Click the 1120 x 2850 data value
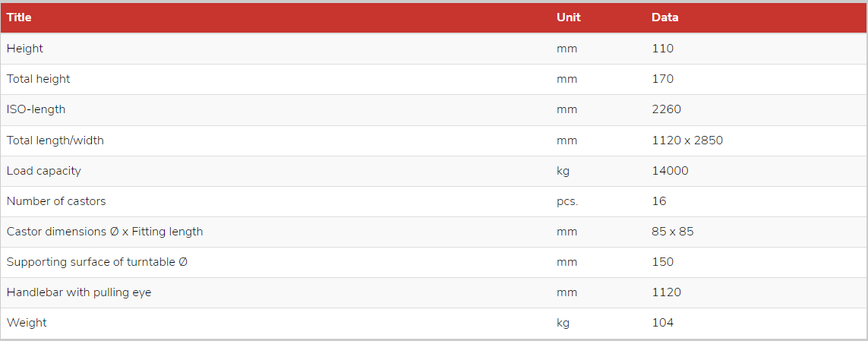 coord(687,141)
